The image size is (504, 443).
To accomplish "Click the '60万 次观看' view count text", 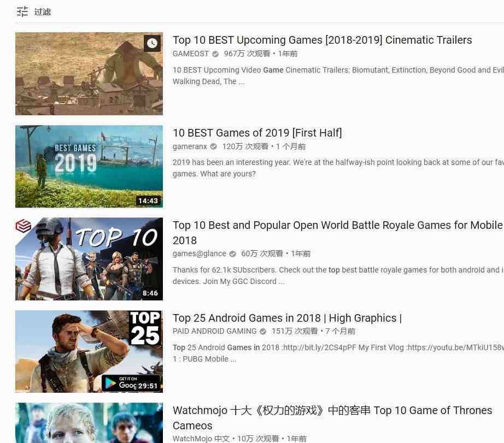I will 262,253.
